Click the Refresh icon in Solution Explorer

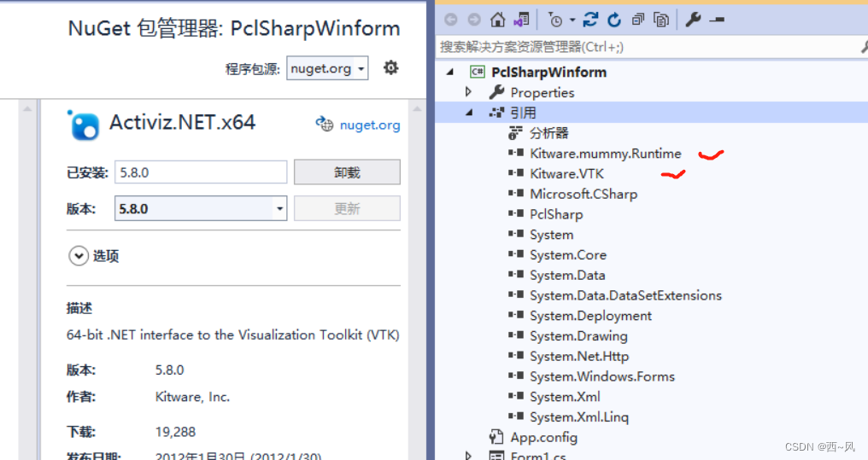tap(614, 20)
